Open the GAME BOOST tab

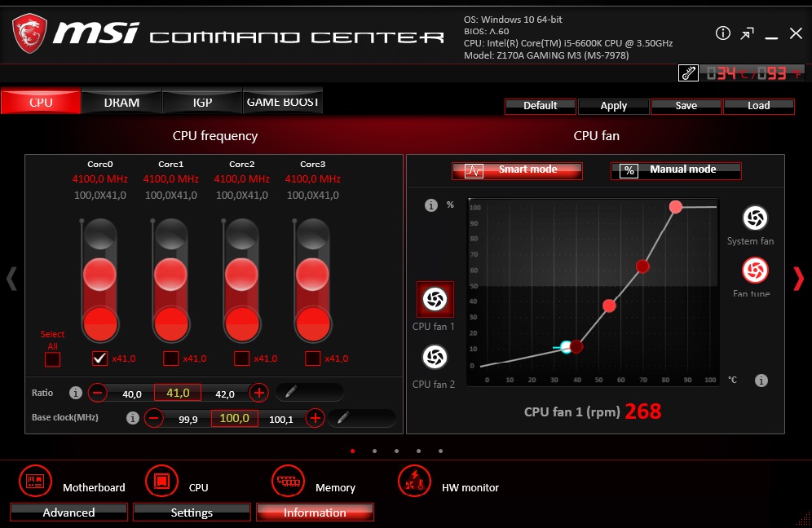283,102
